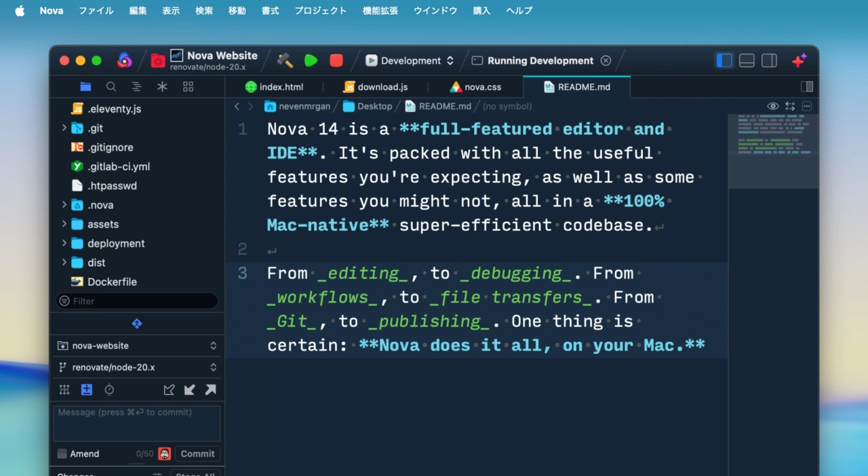Click the green Run play button
This screenshot has width=868, height=476.
click(x=311, y=60)
